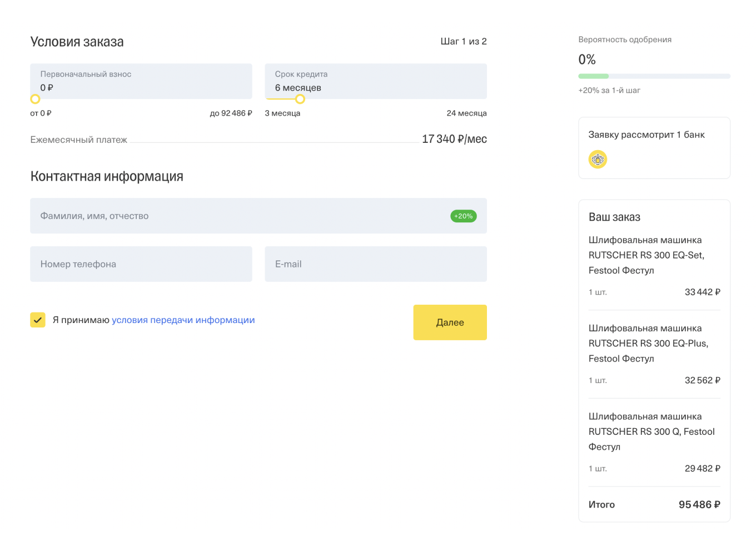Open the условия передачи информации link
Image resolution: width=756 pixels, height=556 pixels.
point(183,320)
